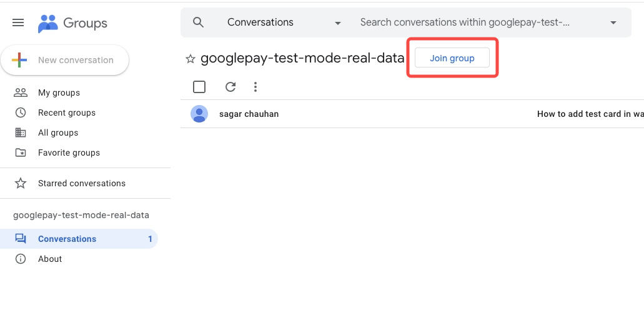644x310 pixels.
Task: Click the multicolor plus icon
Action: (19, 60)
